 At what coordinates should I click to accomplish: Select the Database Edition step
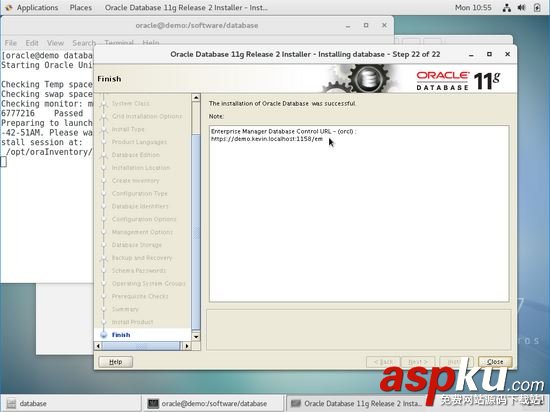135,155
